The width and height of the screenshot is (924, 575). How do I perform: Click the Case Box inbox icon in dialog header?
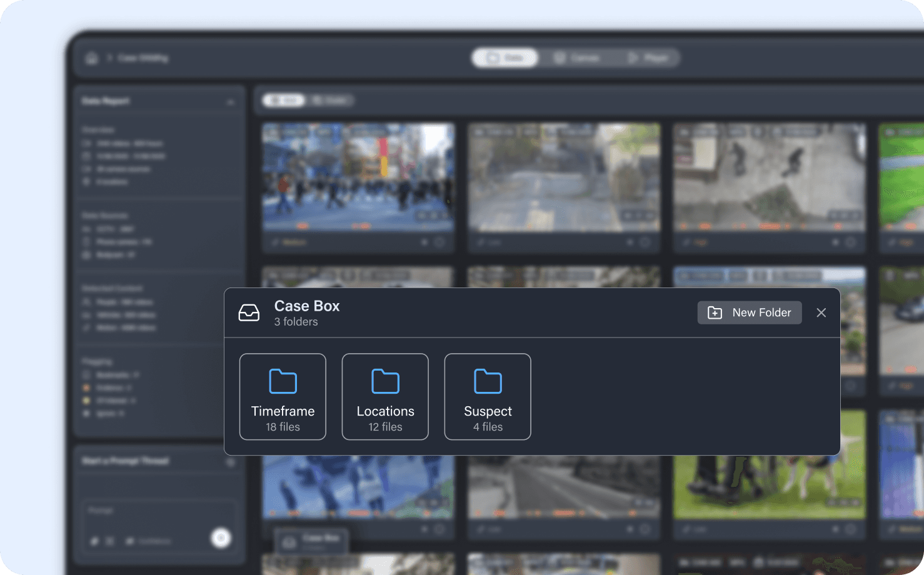[x=249, y=312]
